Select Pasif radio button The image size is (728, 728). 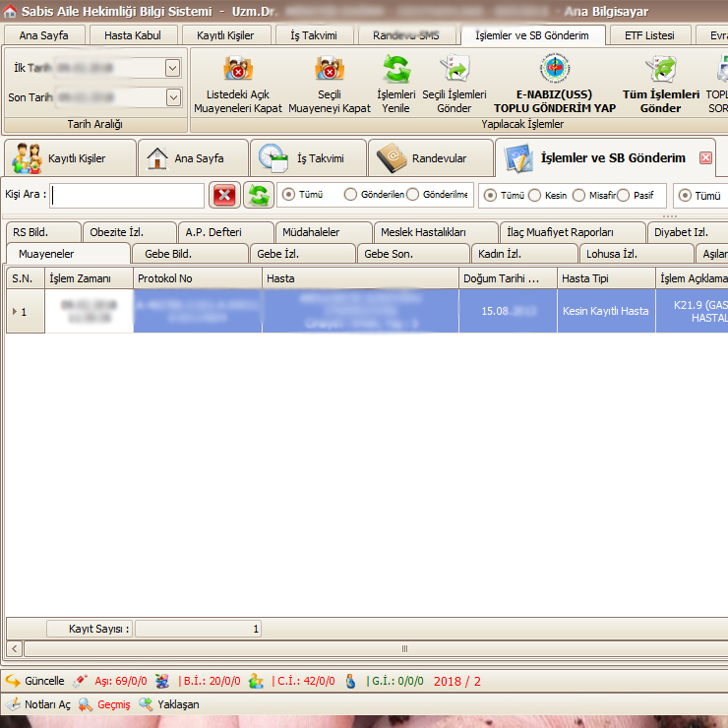(623, 195)
